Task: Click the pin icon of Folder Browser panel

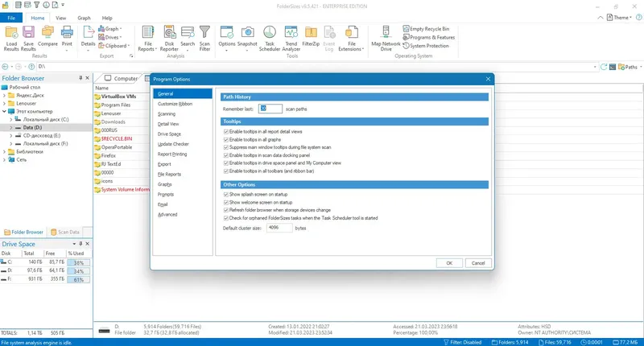Action: pyautogui.click(x=80, y=77)
